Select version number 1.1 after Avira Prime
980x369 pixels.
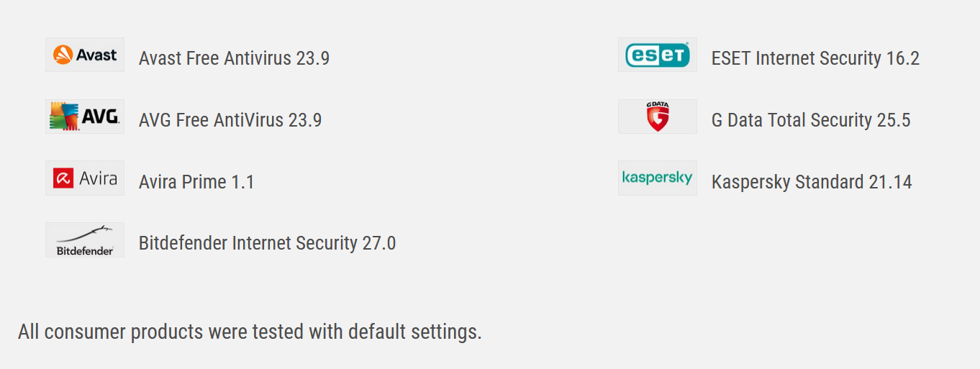pyautogui.click(x=242, y=181)
